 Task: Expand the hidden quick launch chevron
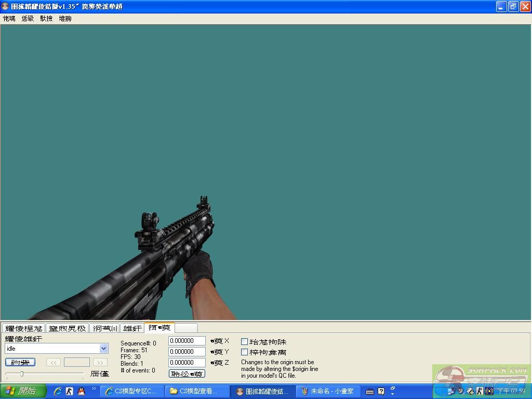point(94,388)
